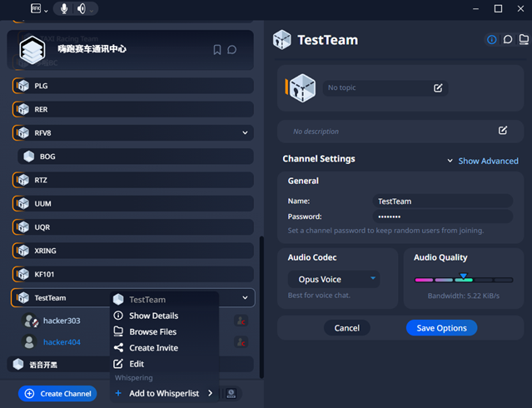
Task: Open the Add to Whisperlist submenu
Action: (x=164, y=393)
